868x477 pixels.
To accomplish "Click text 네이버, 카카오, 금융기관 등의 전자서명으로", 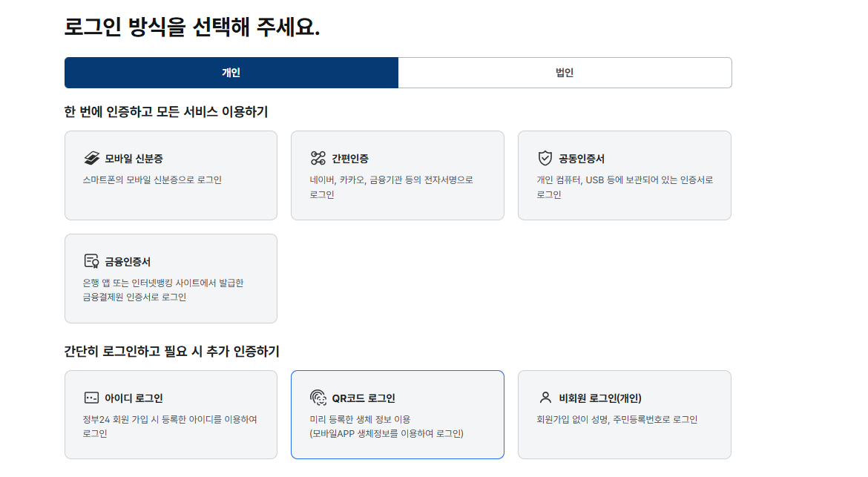I will pos(392,180).
